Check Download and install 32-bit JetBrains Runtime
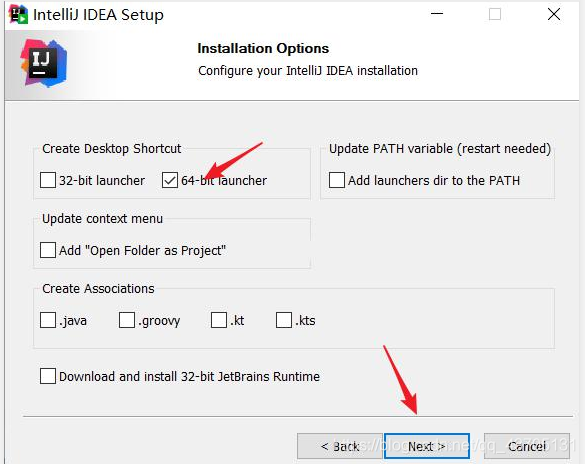The height and width of the screenshot is (464, 585). 48,376
